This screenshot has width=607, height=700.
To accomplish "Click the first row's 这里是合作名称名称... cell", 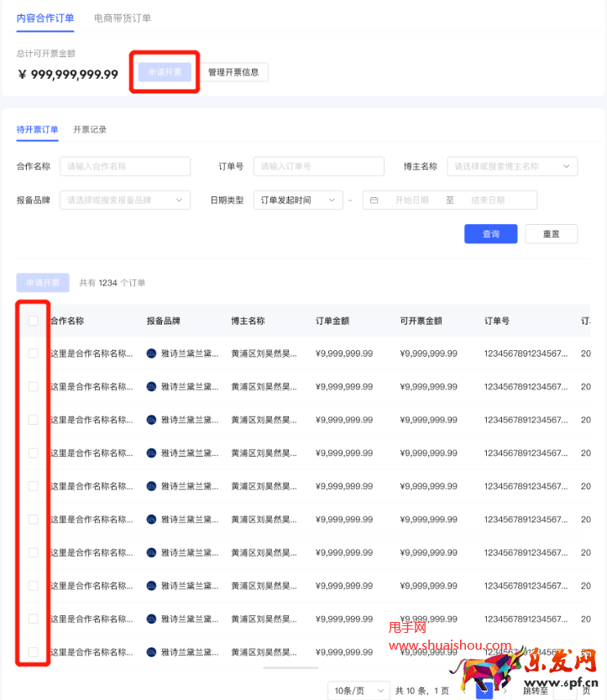I will pyautogui.click(x=92, y=353).
